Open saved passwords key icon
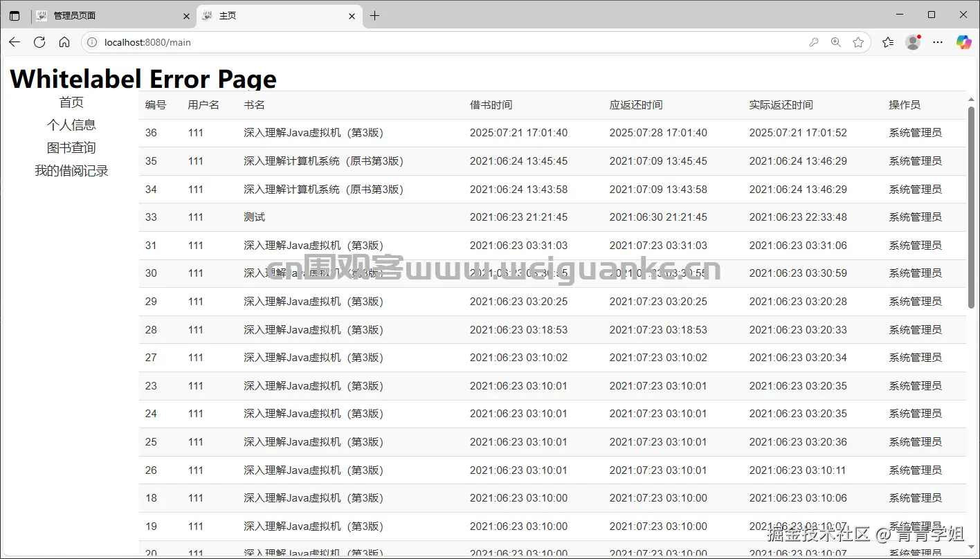 814,42
